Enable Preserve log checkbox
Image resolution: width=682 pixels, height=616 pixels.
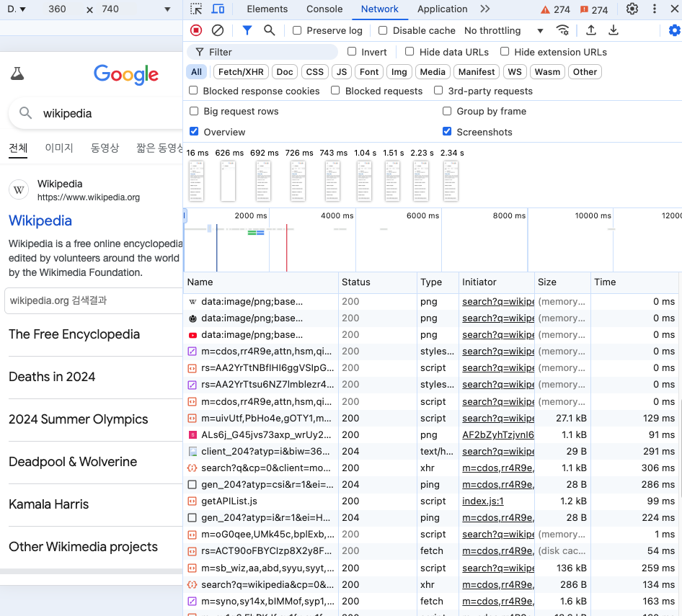(x=297, y=30)
